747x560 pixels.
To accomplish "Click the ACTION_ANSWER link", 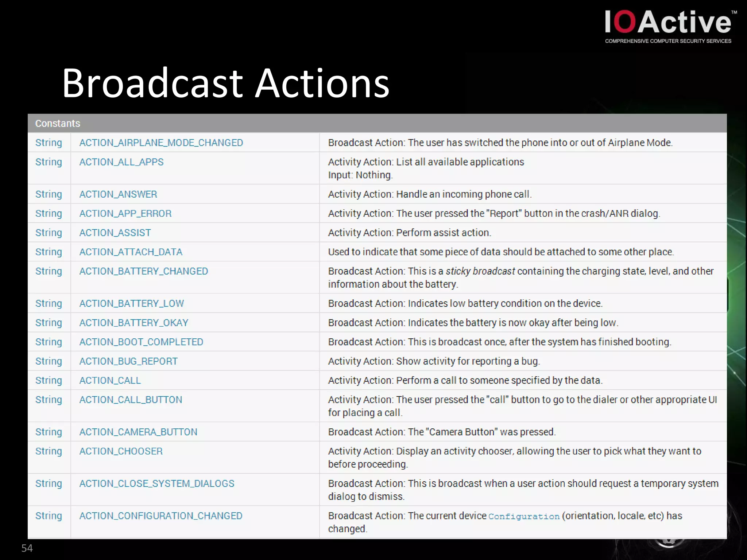I will pos(118,194).
